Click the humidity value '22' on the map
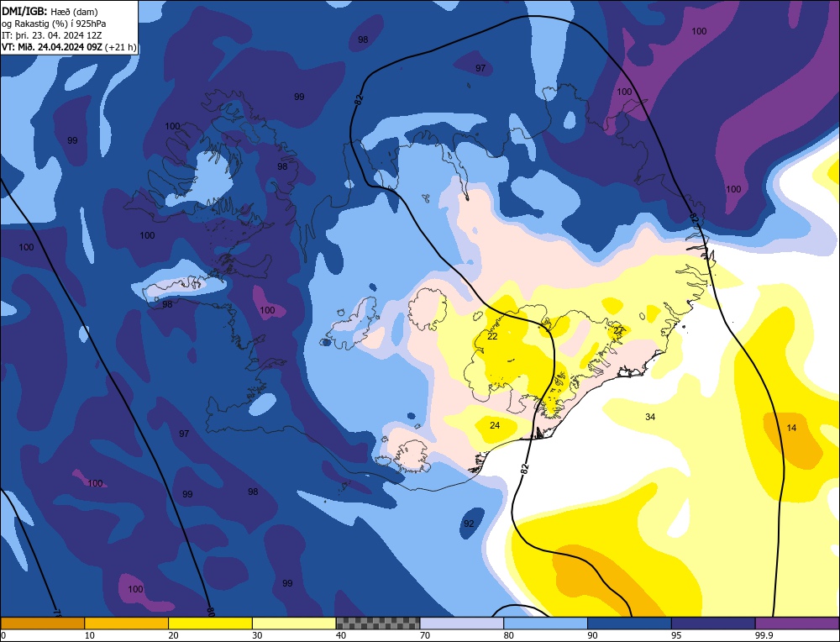The height and width of the screenshot is (642, 840). 492,336
